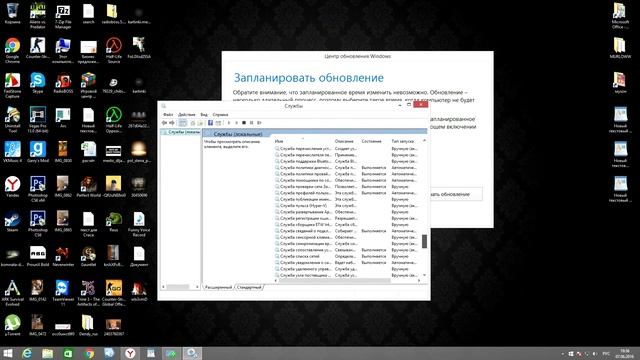The height and width of the screenshot is (360, 640).
Task: Sort services by Имя column header
Action: 303,141
